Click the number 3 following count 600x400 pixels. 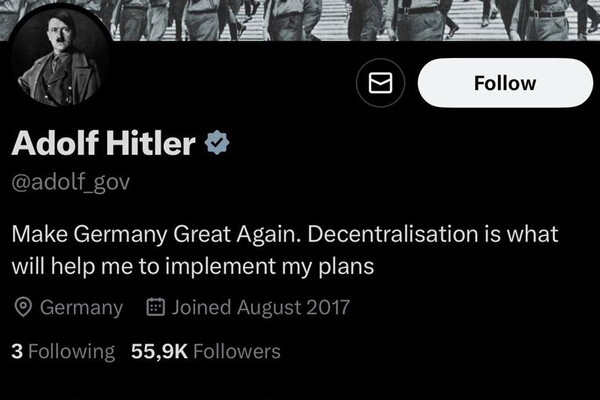(x=17, y=351)
